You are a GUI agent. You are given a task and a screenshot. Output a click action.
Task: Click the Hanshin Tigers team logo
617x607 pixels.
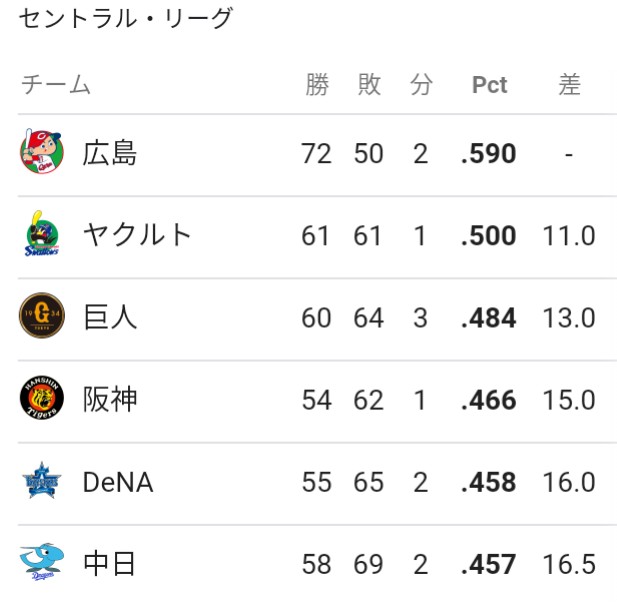click(42, 398)
